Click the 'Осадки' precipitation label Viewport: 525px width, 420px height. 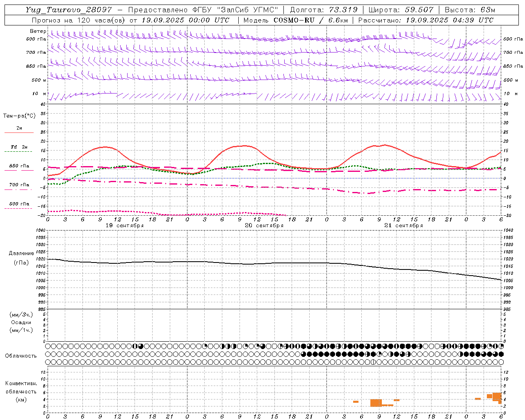[21, 322]
